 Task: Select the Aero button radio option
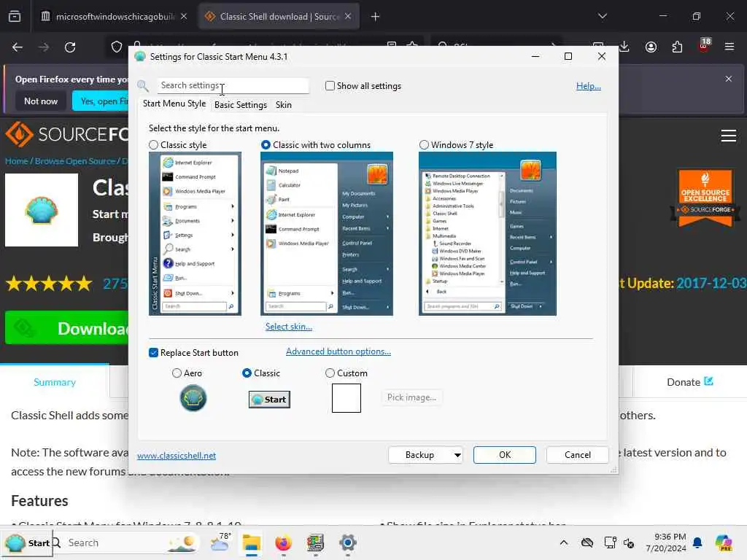177,373
